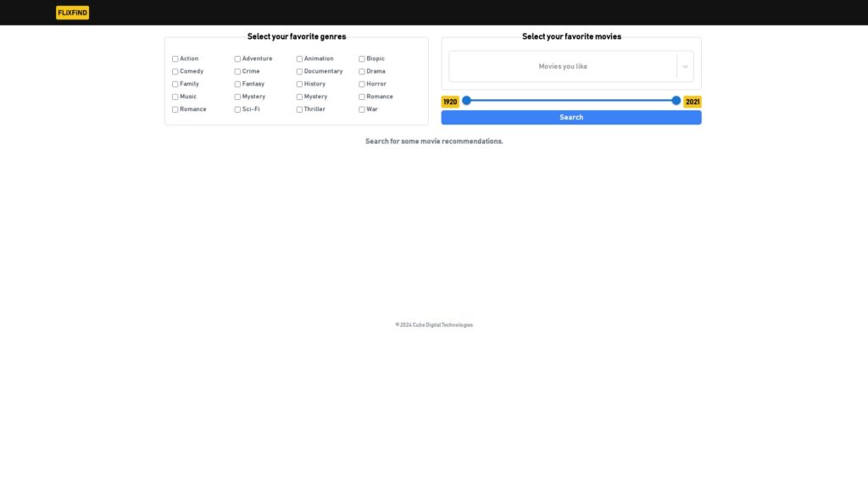Click the 2021 year slider handle
This screenshot has width=868, height=488.
[x=676, y=100]
